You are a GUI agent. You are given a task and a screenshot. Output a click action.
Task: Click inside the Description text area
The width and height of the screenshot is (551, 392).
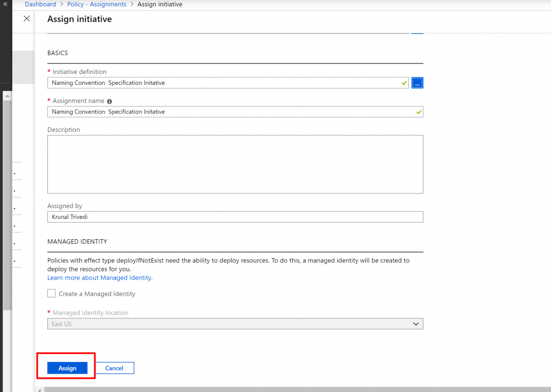235,164
